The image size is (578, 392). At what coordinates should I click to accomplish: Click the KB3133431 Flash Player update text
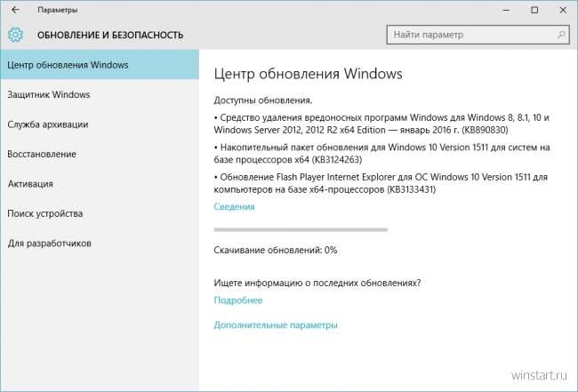[x=381, y=183]
